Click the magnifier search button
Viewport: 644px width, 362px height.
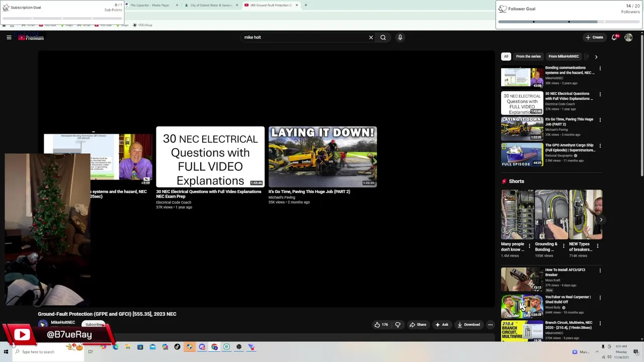point(383,37)
